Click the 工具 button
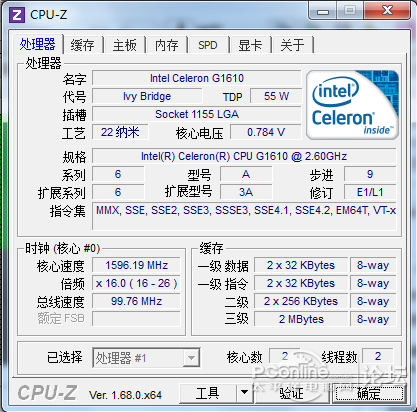The height and width of the screenshot is (412, 417). (x=208, y=393)
